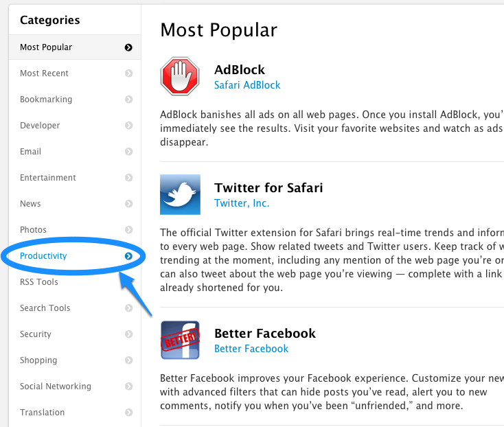Click the arrow icon next to Email
The image size is (504, 427).
tap(128, 152)
